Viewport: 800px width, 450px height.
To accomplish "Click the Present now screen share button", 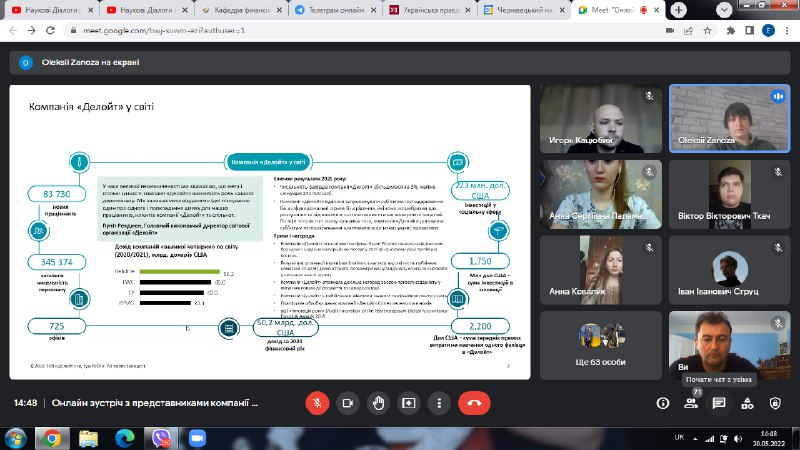I will click(409, 403).
